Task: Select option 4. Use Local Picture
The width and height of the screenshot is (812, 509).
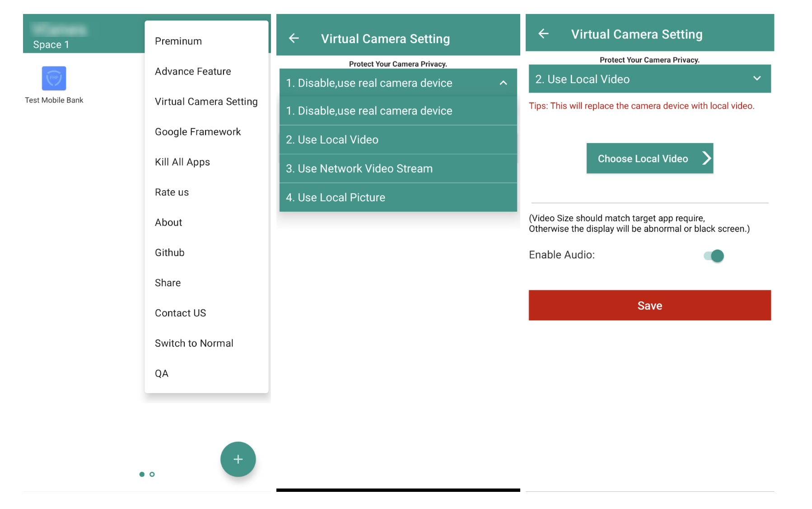Action: point(397,197)
